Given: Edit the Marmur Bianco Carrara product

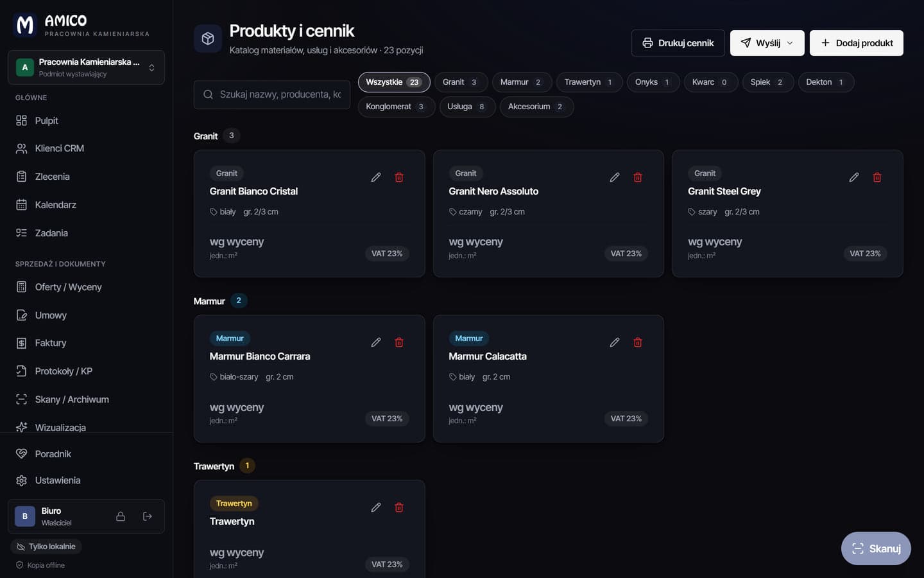Looking at the screenshot, I should point(376,342).
